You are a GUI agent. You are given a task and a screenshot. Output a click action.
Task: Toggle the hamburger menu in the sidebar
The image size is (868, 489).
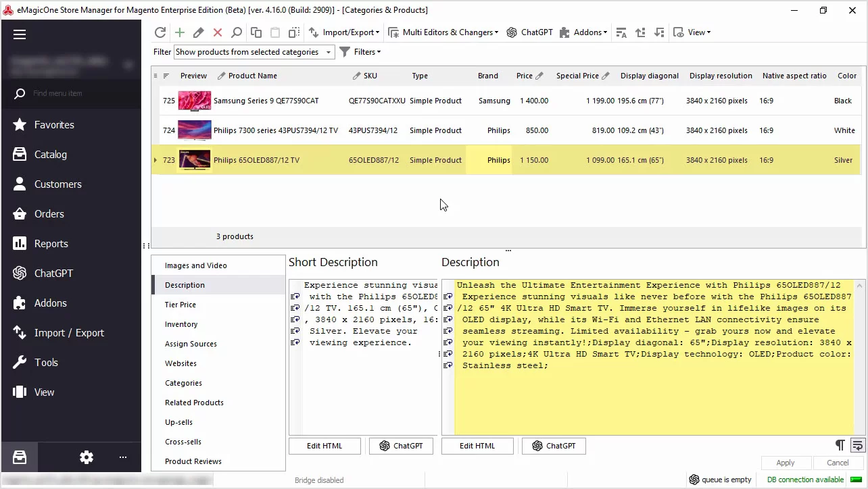pos(20,34)
